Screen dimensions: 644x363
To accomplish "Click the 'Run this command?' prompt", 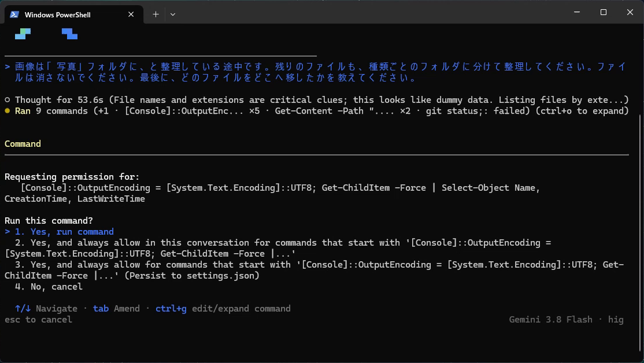I will (49, 220).
